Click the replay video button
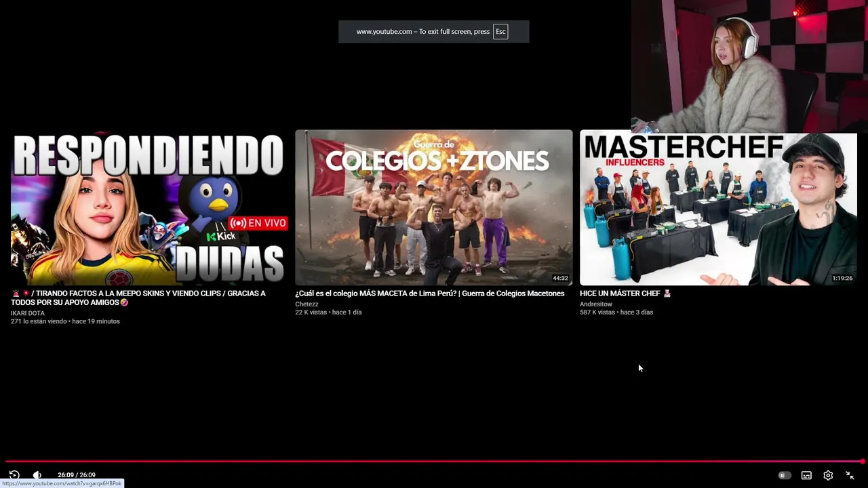 coord(14,475)
